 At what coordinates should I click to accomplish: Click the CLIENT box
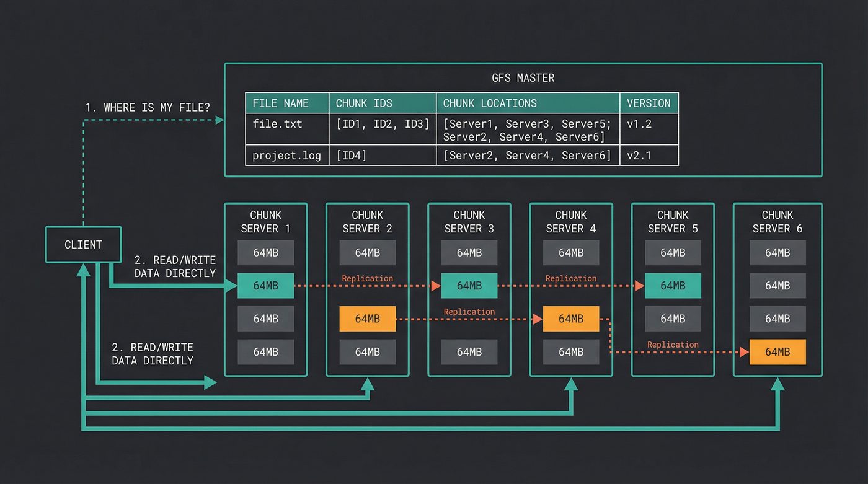tap(83, 244)
